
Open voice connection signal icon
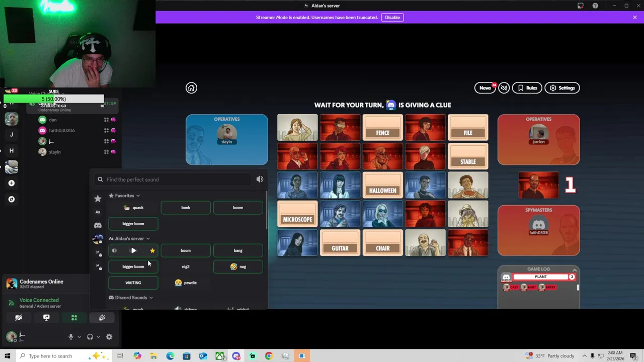tap(12, 303)
